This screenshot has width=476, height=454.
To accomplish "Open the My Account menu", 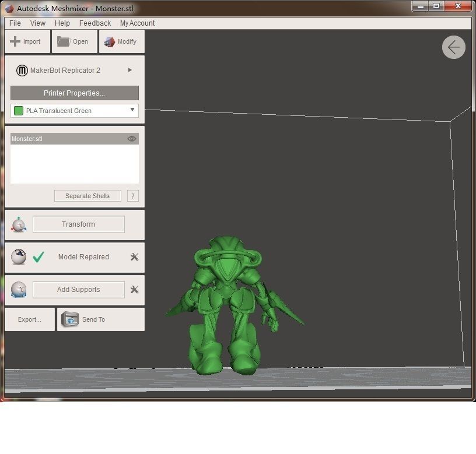I will [x=137, y=23].
